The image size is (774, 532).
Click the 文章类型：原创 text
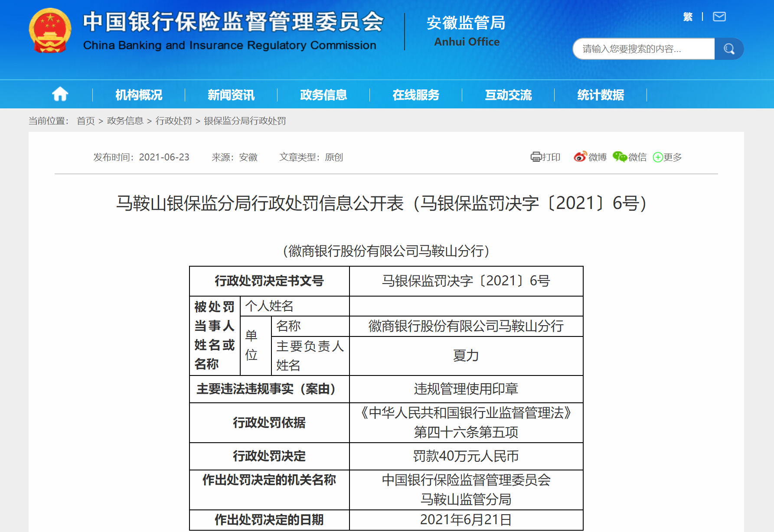tap(311, 157)
